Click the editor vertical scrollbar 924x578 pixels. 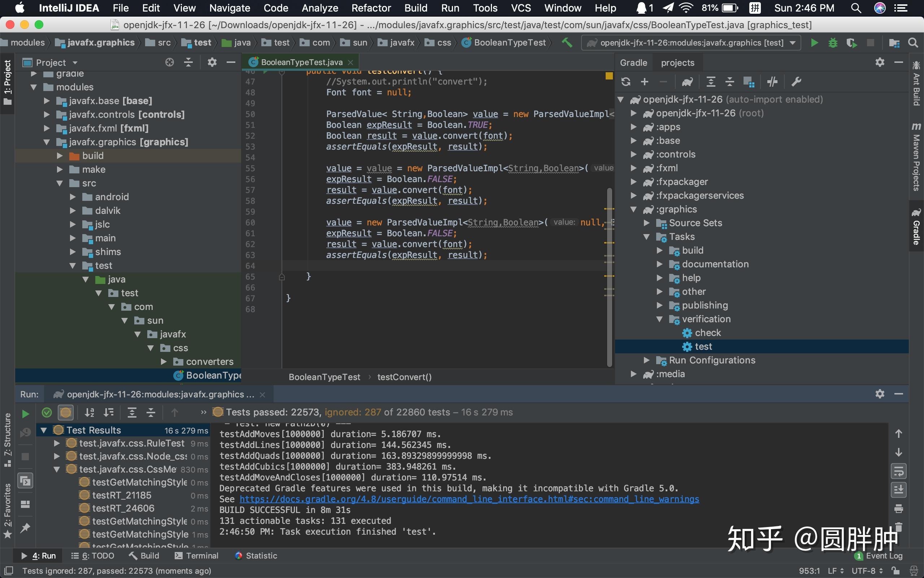[x=609, y=277]
